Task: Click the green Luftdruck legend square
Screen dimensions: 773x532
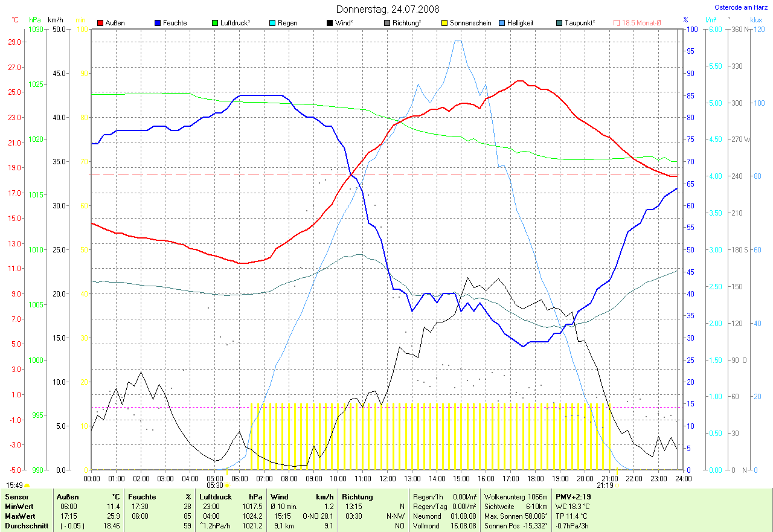Action: point(215,23)
